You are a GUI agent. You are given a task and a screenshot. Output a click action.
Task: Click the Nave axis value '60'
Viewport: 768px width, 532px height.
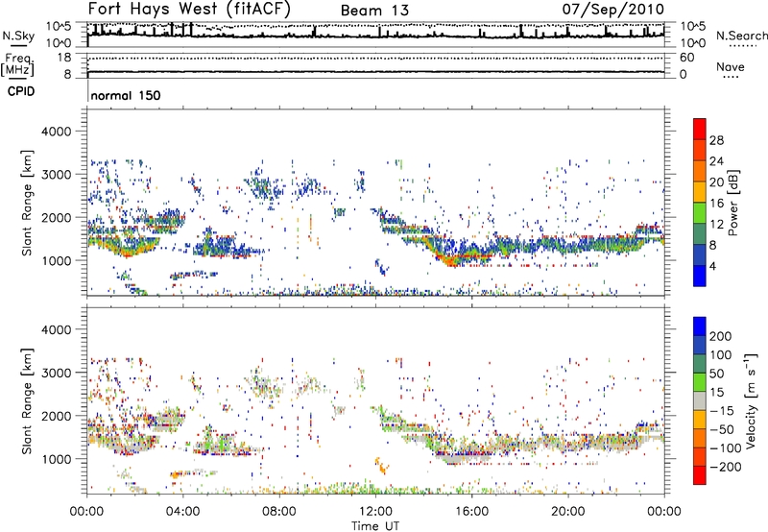(686, 58)
